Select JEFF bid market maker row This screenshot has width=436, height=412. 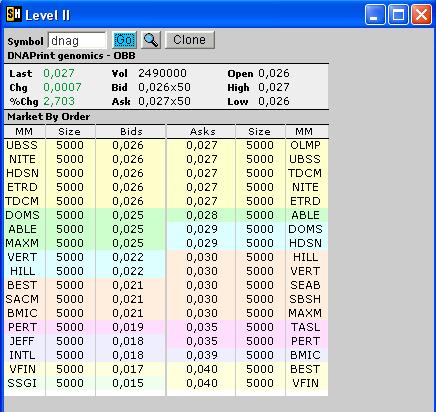point(22,341)
